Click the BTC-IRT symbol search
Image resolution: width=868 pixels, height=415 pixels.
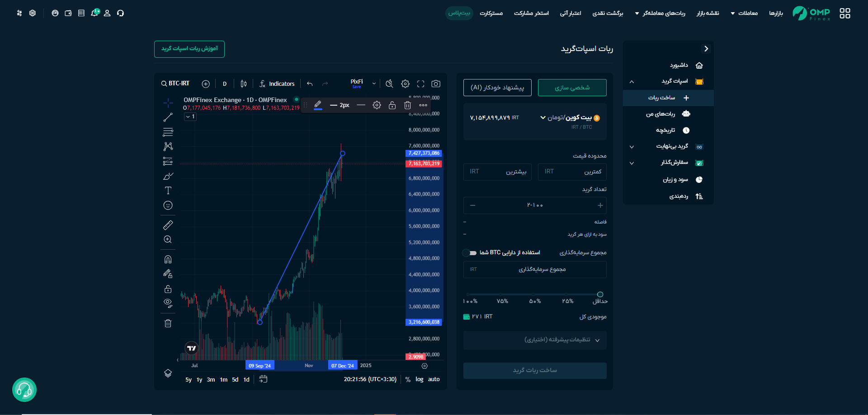pyautogui.click(x=175, y=84)
